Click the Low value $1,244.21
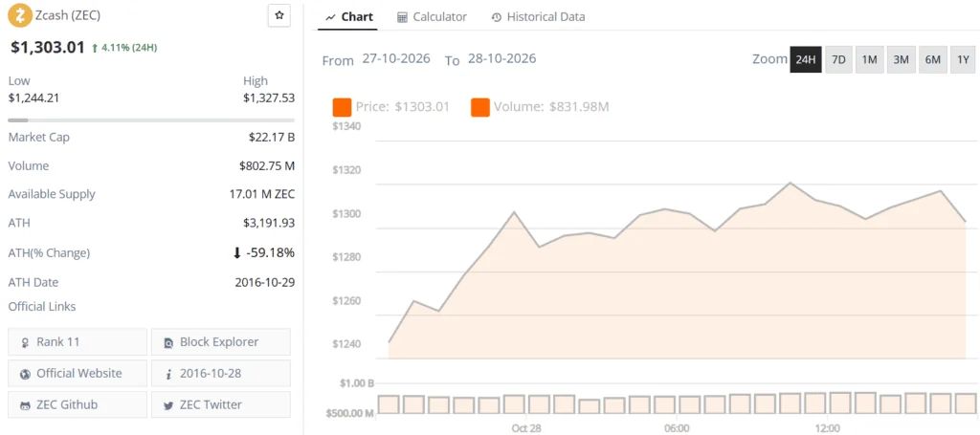The width and height of the screenshot is (980, 435). tap(33, 98)
